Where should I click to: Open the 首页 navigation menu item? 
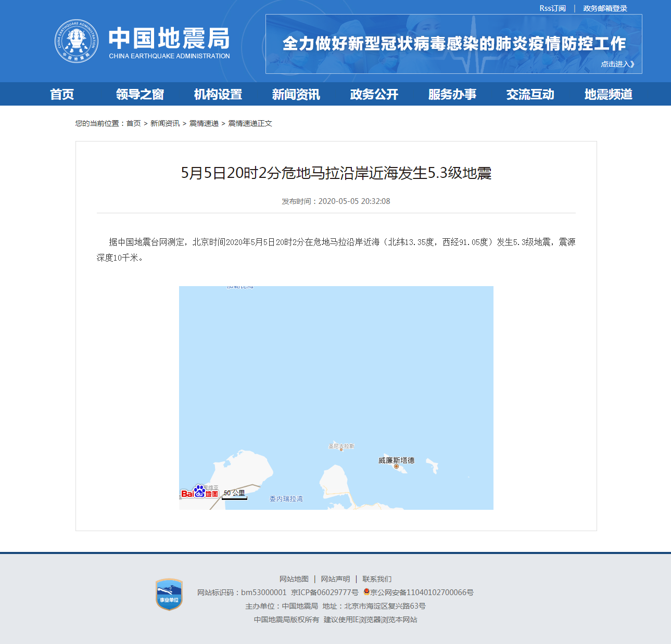click(62, 94)
